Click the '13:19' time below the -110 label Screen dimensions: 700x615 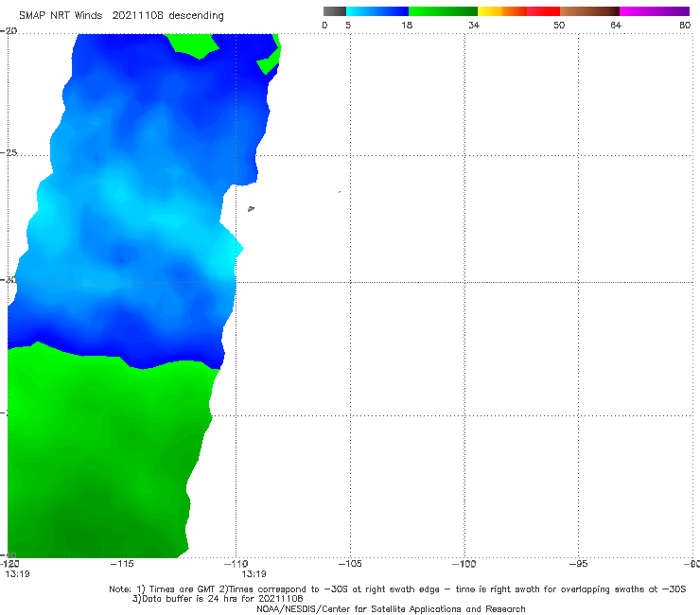[x=254, y=574]
